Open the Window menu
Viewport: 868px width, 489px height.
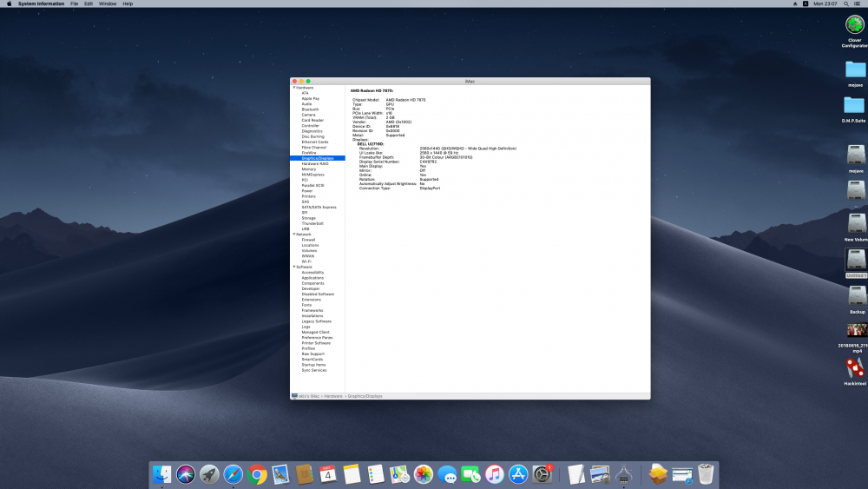tap(108, 3)
